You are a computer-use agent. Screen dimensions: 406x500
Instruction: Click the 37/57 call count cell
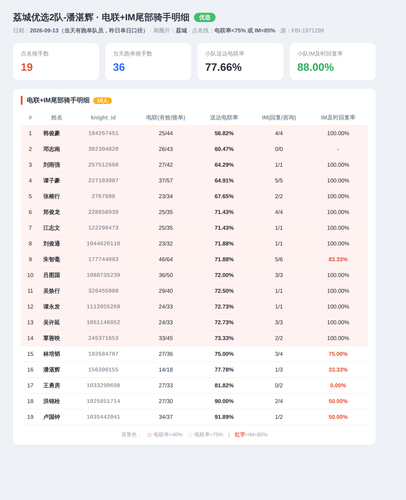166,181
